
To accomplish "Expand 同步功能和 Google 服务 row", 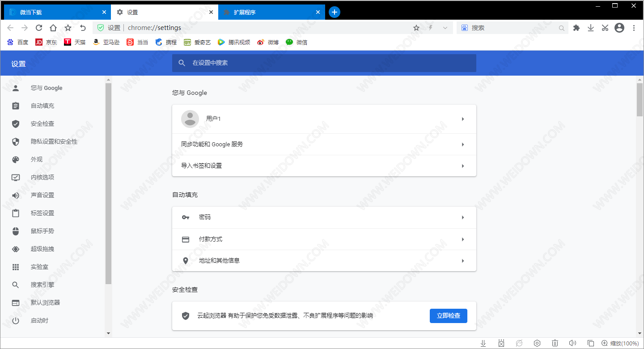I will coord(324,145).
